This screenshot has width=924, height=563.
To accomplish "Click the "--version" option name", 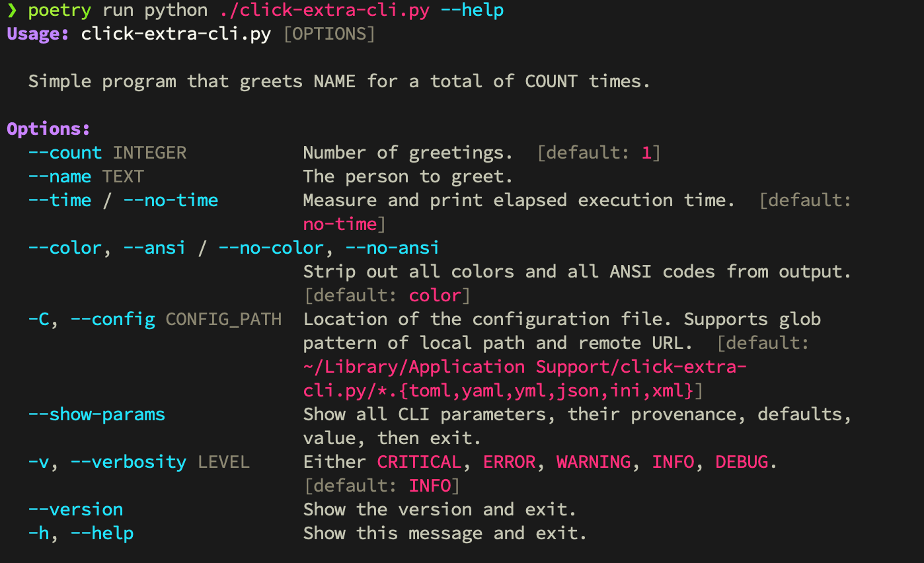I will [75, 509].
